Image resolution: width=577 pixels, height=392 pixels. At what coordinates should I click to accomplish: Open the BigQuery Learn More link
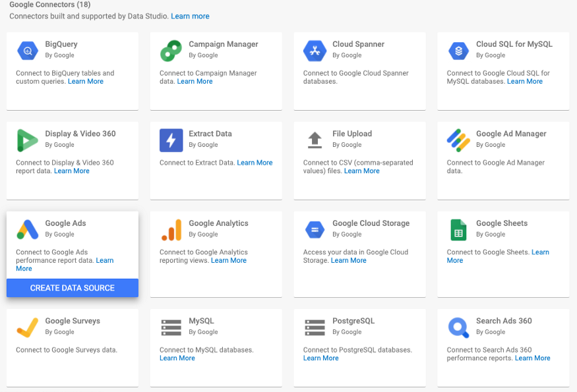[x=86, y=82]
